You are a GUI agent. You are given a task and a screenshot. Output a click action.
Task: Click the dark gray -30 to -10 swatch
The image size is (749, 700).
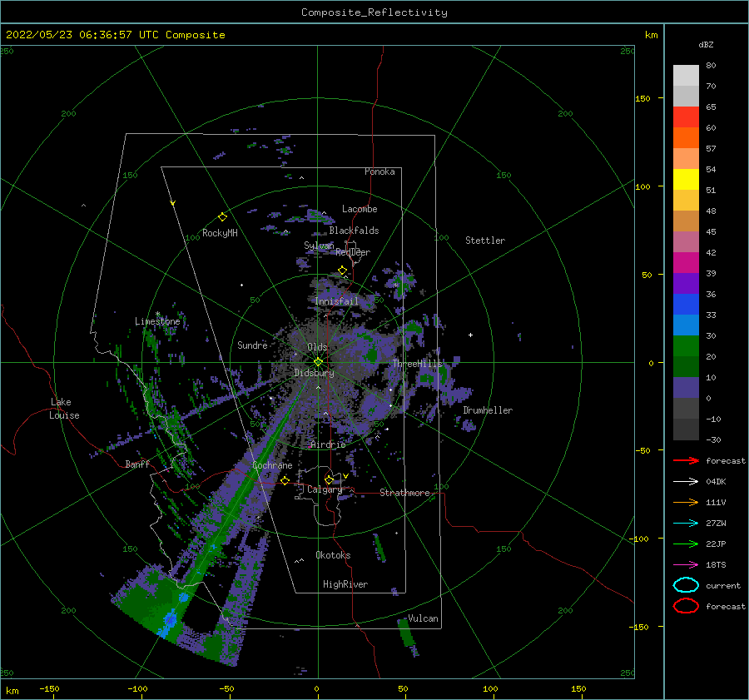(x=686, y=429)
